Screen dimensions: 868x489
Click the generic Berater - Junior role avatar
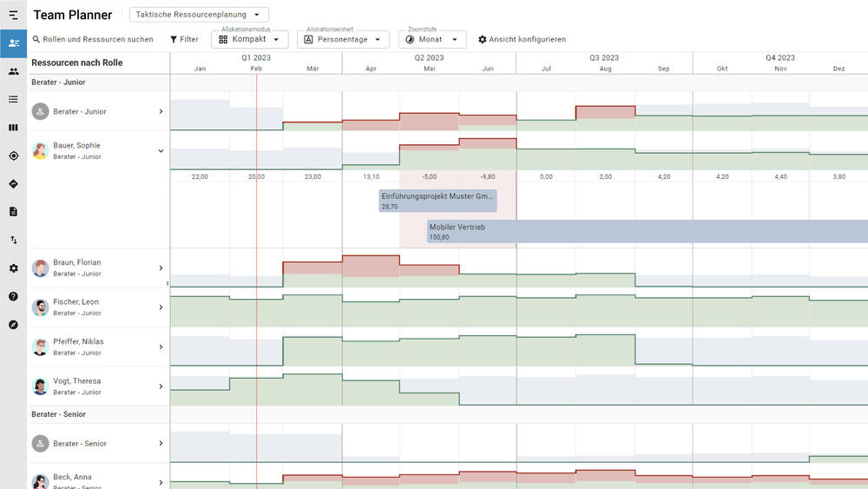40,111
